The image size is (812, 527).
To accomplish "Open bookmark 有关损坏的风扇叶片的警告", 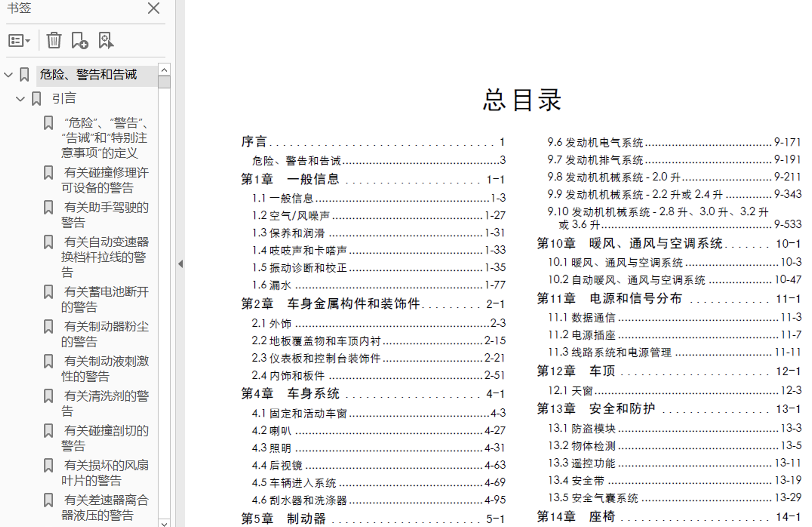I will click(x=105, y=473).
